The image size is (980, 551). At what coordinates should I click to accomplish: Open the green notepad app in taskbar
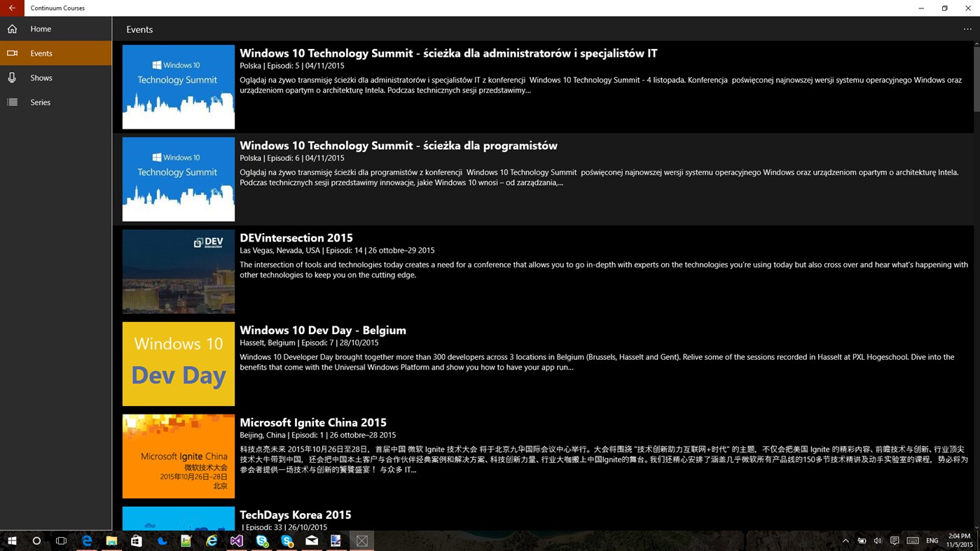coord(186,540)
